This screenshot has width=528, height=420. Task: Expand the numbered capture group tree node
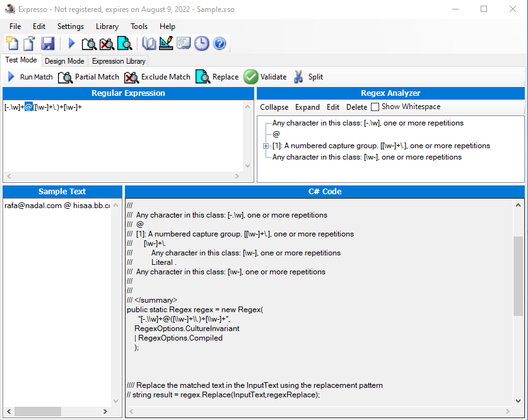pos(266,146)
